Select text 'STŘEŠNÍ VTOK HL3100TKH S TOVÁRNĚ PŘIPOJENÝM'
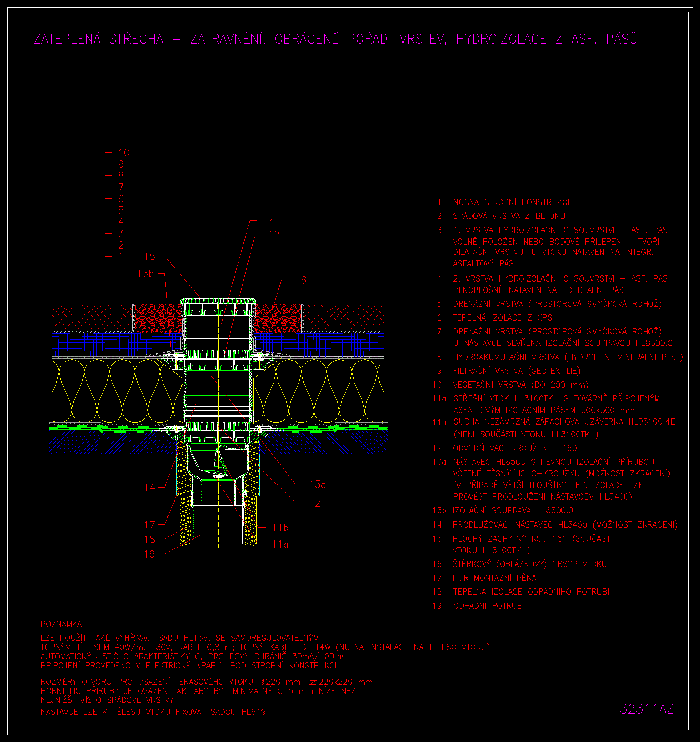 [x=557, y=399]
